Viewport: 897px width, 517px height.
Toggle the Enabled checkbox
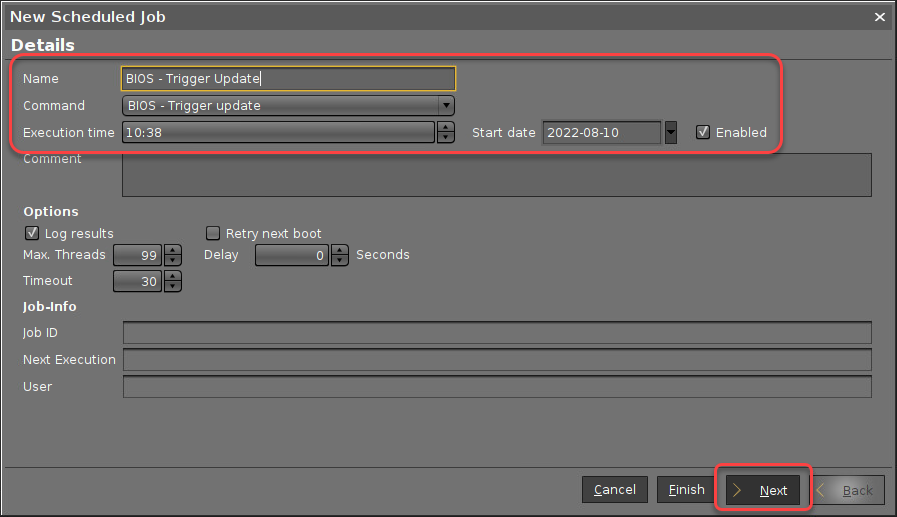[x=703, y=132]
